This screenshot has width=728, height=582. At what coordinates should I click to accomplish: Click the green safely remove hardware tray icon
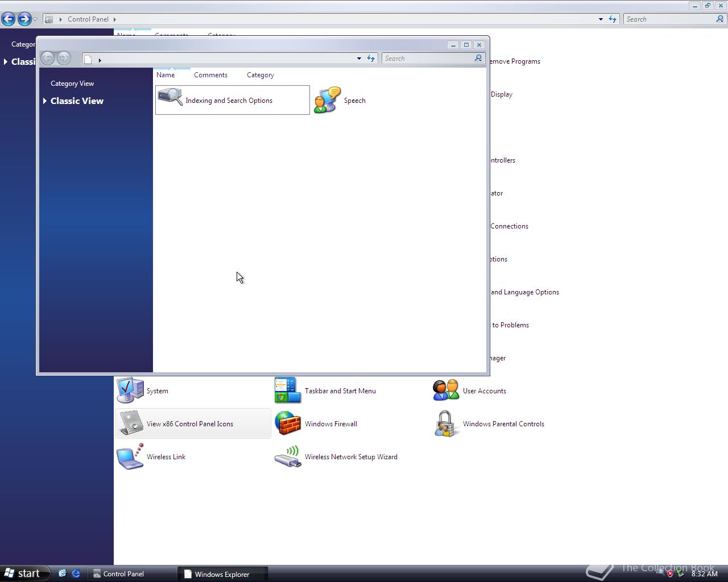coord(680,573)
